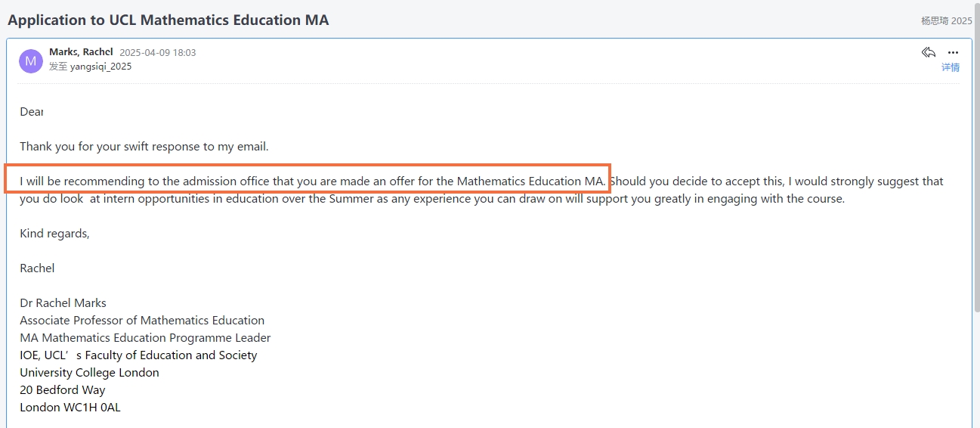
Task: Click Associate Professor of Mathematics Education line
Action: pyautogui.click(x=142, y=321)
